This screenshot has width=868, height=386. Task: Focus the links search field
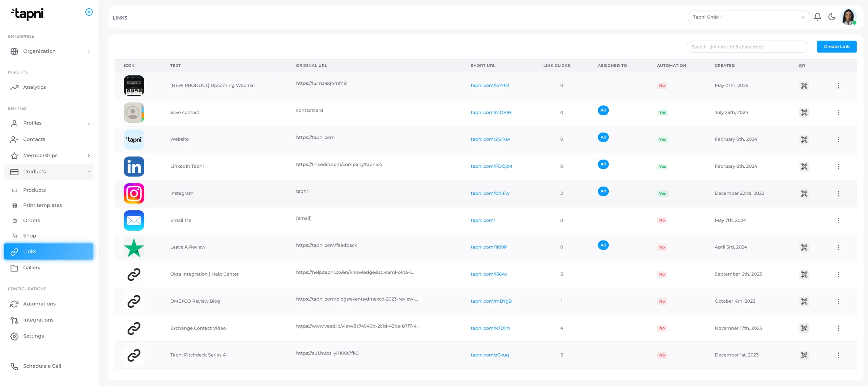pyautogui.click(x=747, y=47)
